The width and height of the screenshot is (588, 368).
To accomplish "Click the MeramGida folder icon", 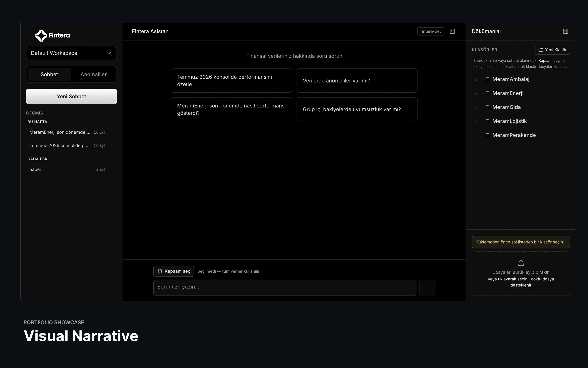I will pos(486,107).
